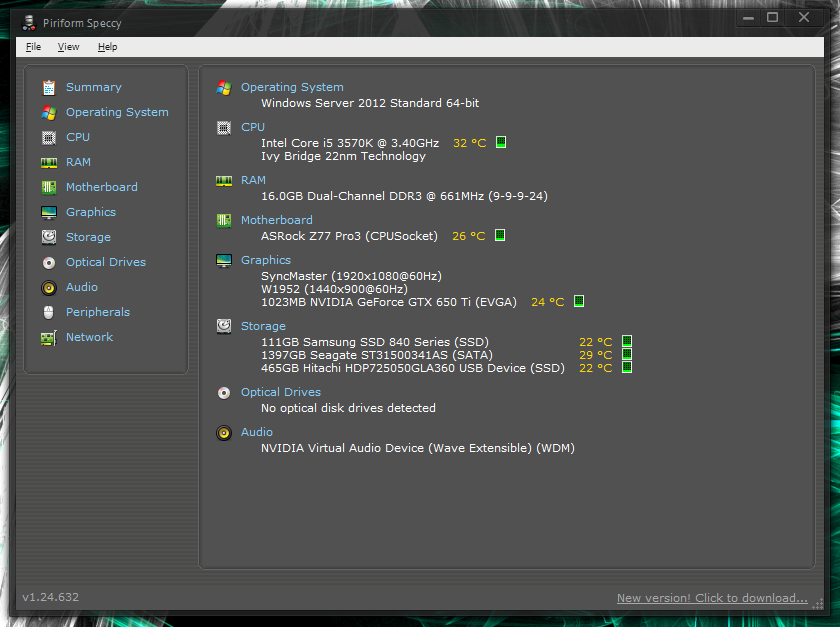This screenshot has height=627, width=840.
Task: Select CPU in the sidebar
Action: tap(78, 137)
